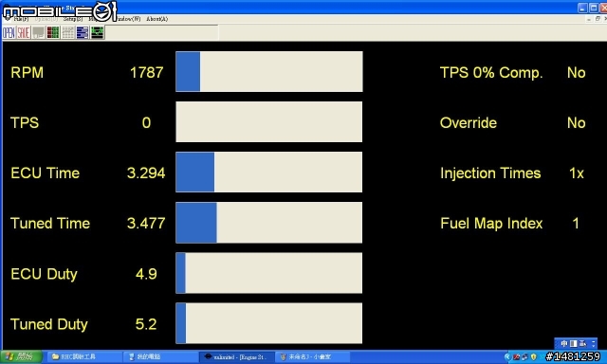
Task: Click the ECU Duty label
Action: pos(45,274)
